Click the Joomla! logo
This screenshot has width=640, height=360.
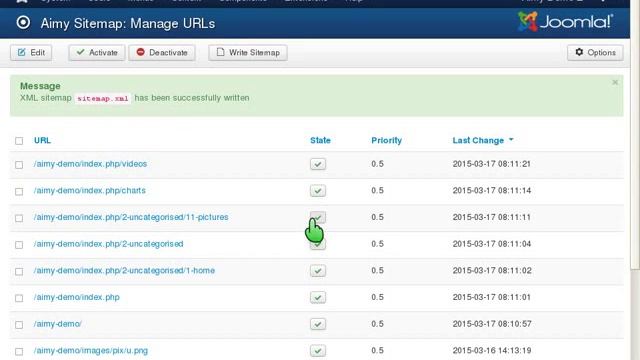click(565, 22)
